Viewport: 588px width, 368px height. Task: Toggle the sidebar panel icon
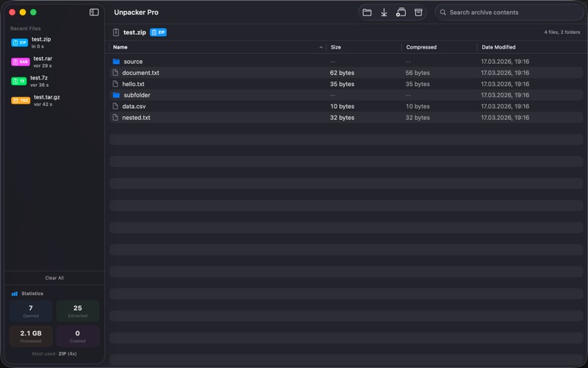(x=94, y=12)
